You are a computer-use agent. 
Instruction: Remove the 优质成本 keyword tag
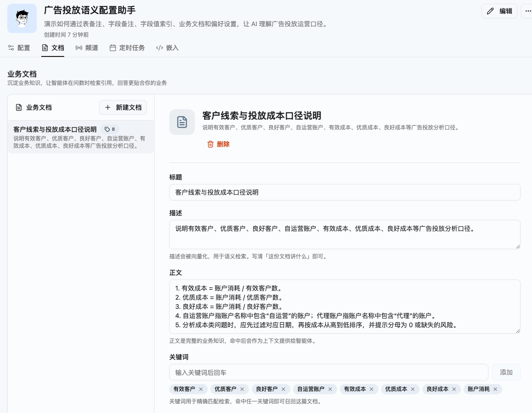(413, 389)
